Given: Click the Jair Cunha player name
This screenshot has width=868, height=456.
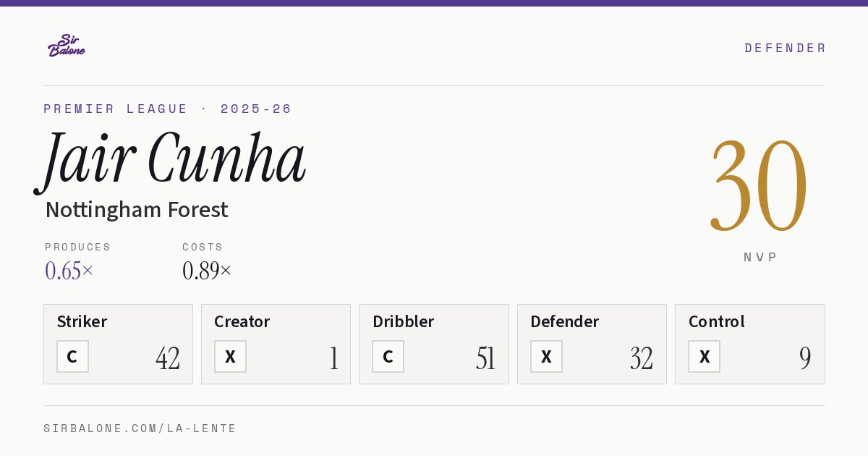Looking at the screenshot, I should [x=171, y=161].
